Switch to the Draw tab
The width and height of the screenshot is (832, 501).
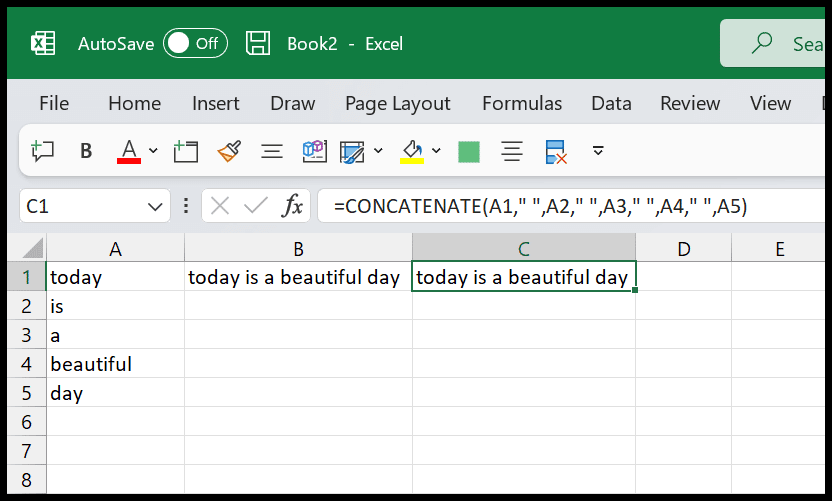click(292, 103)
